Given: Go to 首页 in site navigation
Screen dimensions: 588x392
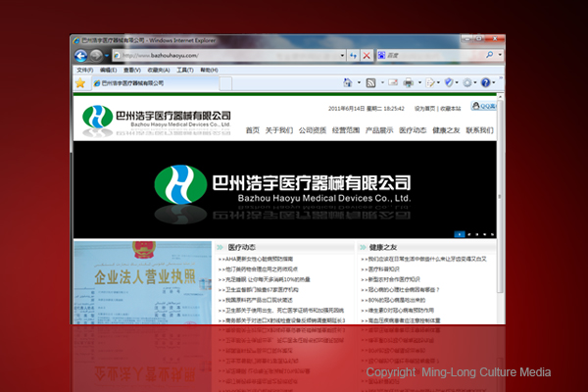Looking at the screenshot, I should (x=253, y=130).
